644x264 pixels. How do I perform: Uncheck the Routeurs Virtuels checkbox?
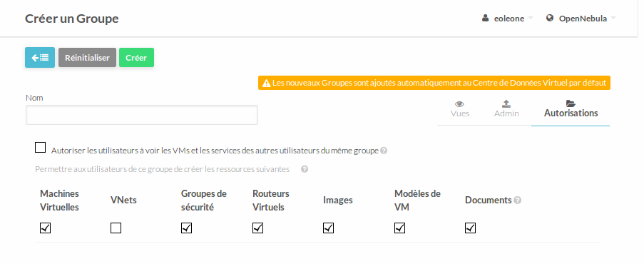click(x=257, y=228)
